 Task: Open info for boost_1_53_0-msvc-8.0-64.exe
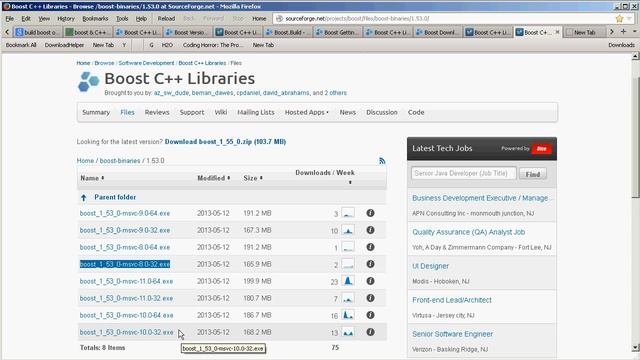(370, 247)
